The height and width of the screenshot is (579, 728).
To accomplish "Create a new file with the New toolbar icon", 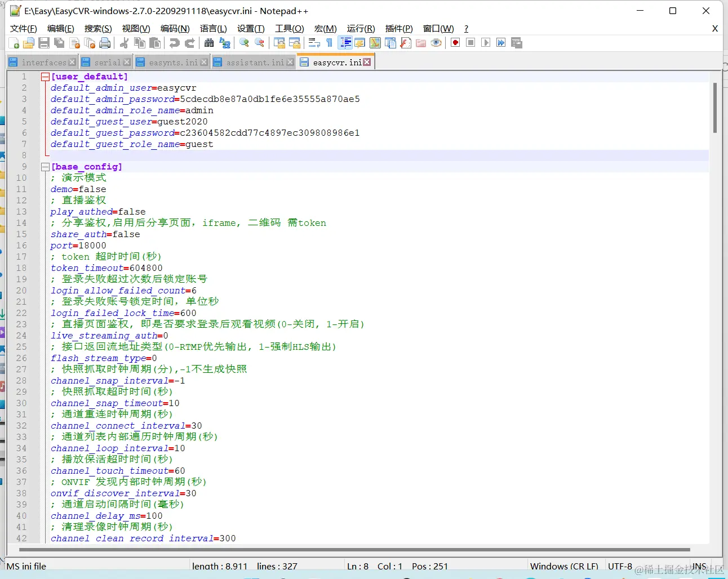I will click(x=15, y=43).
